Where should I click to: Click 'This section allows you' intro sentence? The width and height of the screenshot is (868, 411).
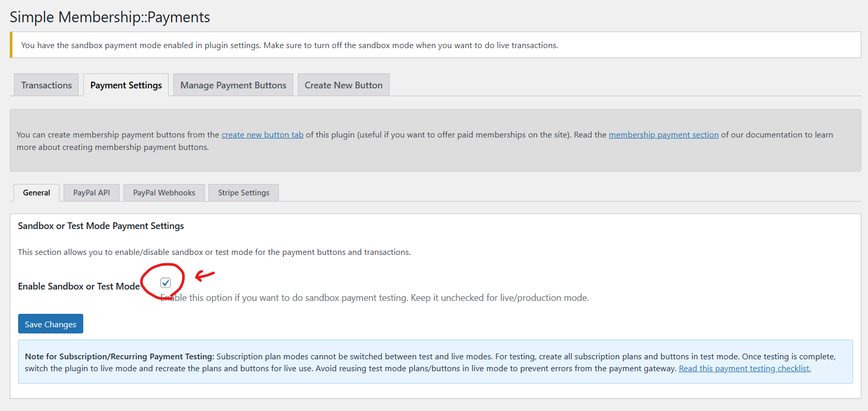(214, 252)
